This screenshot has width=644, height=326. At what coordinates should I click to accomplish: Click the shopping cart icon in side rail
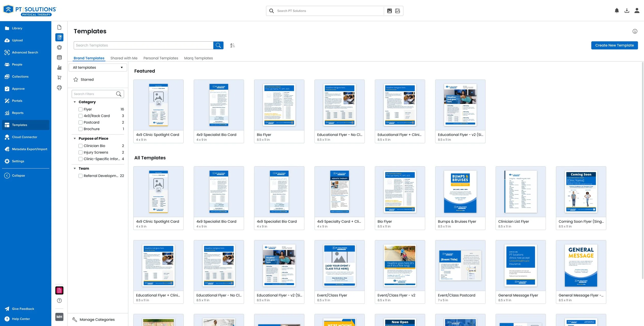[59, 78]
